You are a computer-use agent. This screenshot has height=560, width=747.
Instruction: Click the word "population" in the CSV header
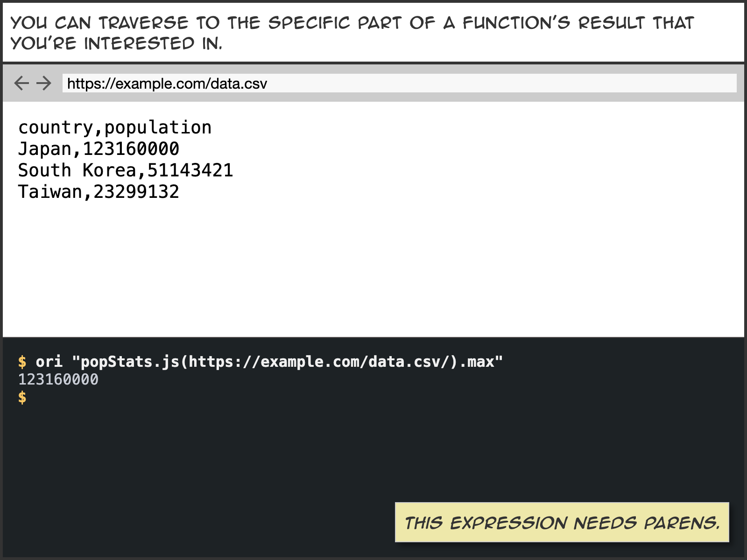point(158,127)
